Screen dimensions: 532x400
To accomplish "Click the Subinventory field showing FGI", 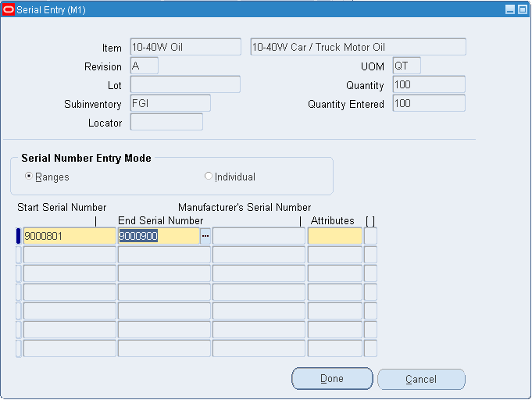I will coord(170,103).
